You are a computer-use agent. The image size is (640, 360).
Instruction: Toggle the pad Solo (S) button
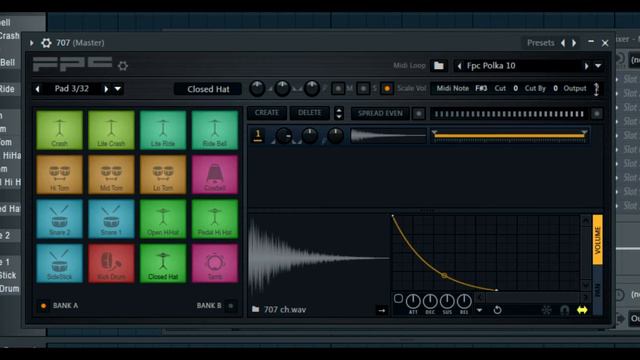pos(363,88)
